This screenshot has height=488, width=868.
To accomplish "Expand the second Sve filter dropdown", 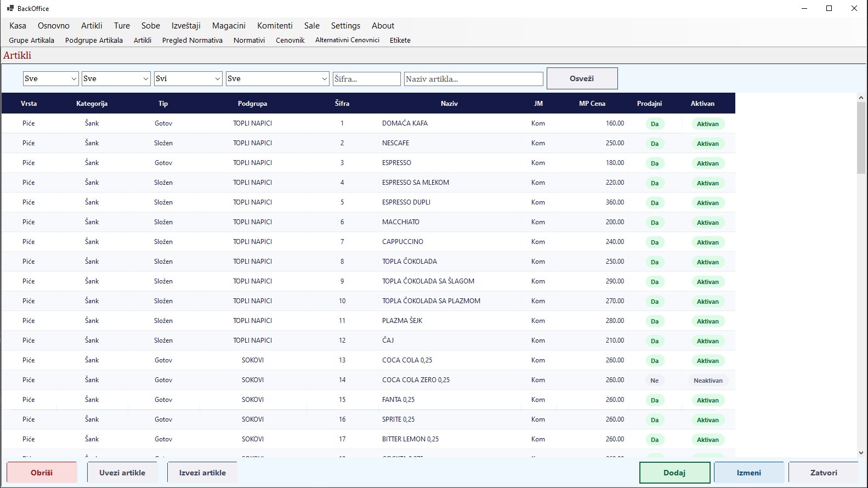I will point(116,78).
